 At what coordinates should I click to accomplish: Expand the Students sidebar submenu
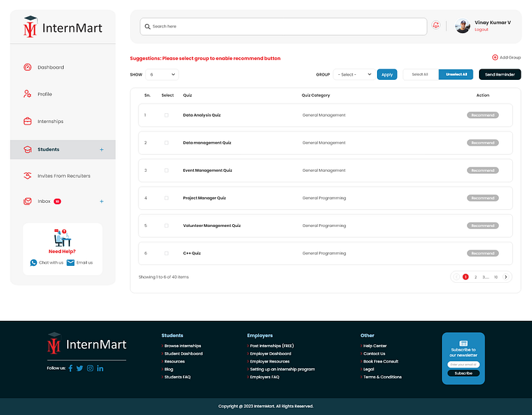(101, 150)
